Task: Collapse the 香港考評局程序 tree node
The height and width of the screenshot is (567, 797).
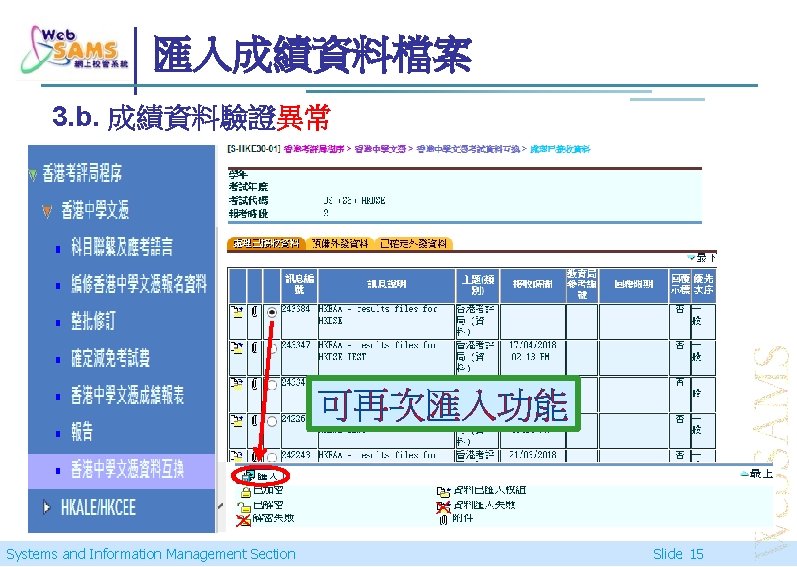Action: (x=33, y=175)
